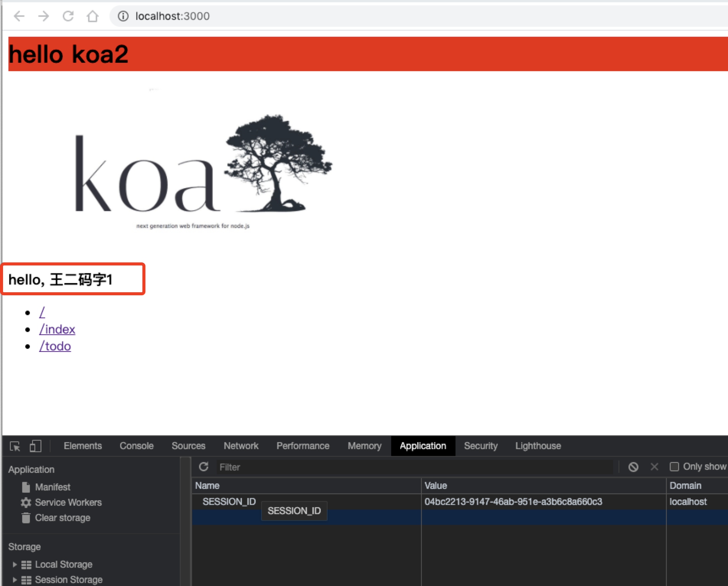Screen dimensions: 728x586
Task: Open the Security tab
Action: tap(481, 446)
